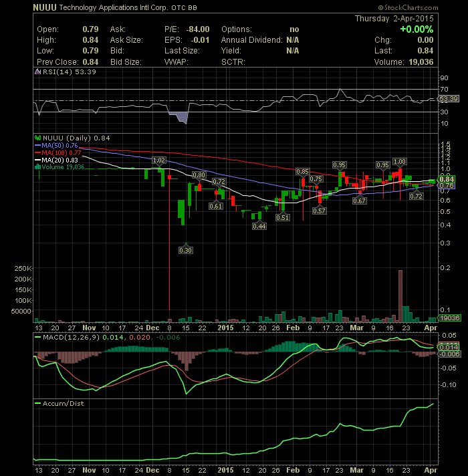The height and width of the screenshot is (476, 468).
Task: Click the 0.67 price annotation
Action: [359, 201]
